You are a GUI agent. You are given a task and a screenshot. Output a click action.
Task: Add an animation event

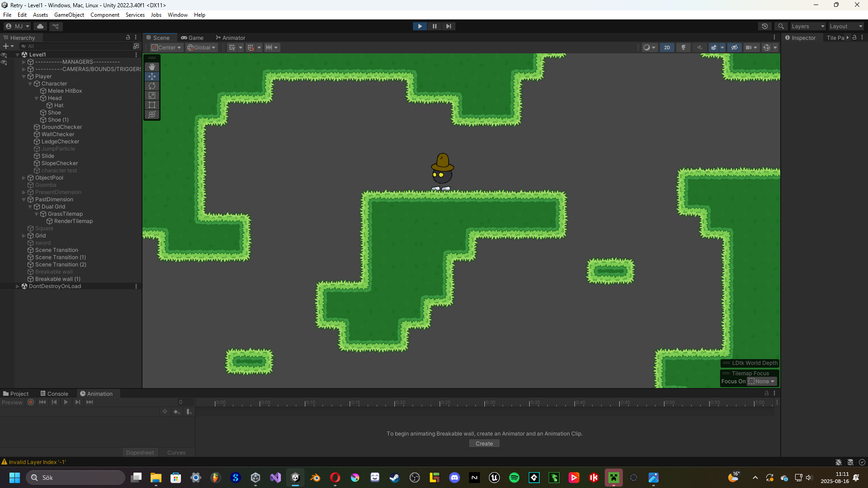(189, 412)
